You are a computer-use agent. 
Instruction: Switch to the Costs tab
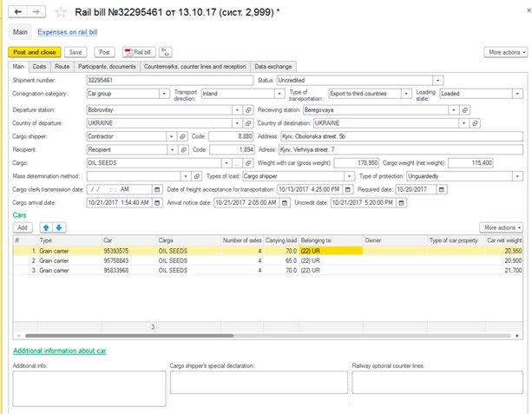39,67
